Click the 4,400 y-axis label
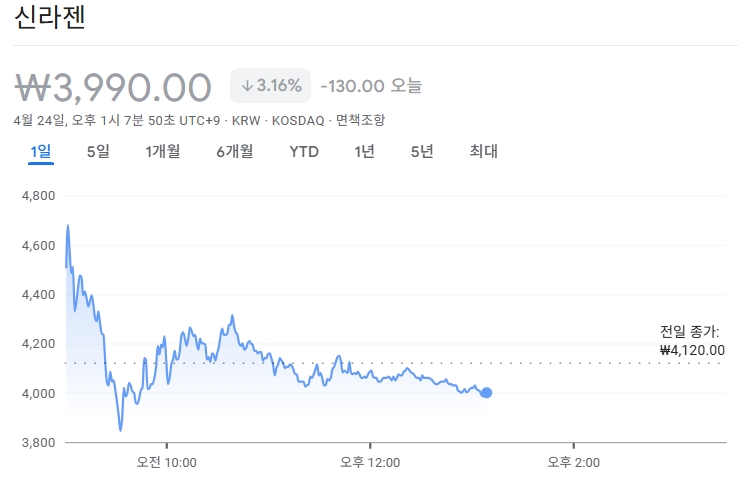 [38, 295]
